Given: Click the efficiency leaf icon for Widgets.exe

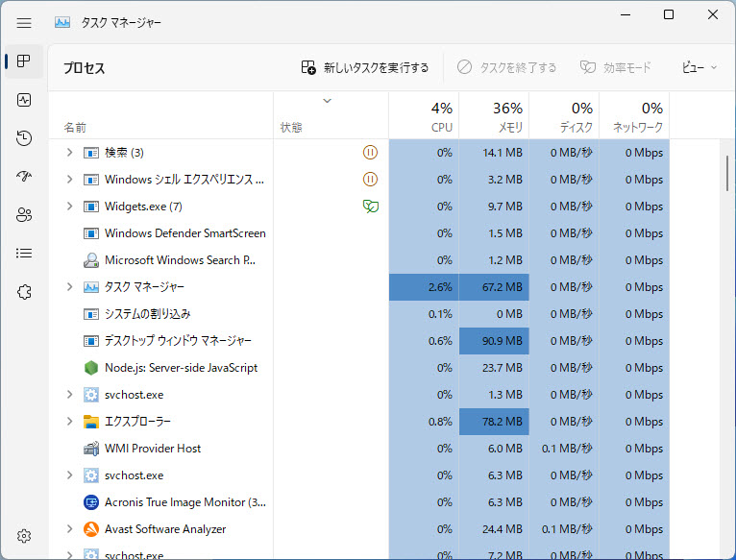Looking at the screenshot, I should (x=370, y=206).
